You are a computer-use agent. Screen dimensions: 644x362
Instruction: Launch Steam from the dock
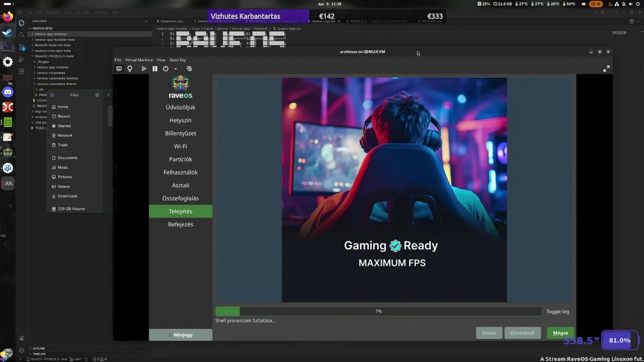(x=8, y=32)
